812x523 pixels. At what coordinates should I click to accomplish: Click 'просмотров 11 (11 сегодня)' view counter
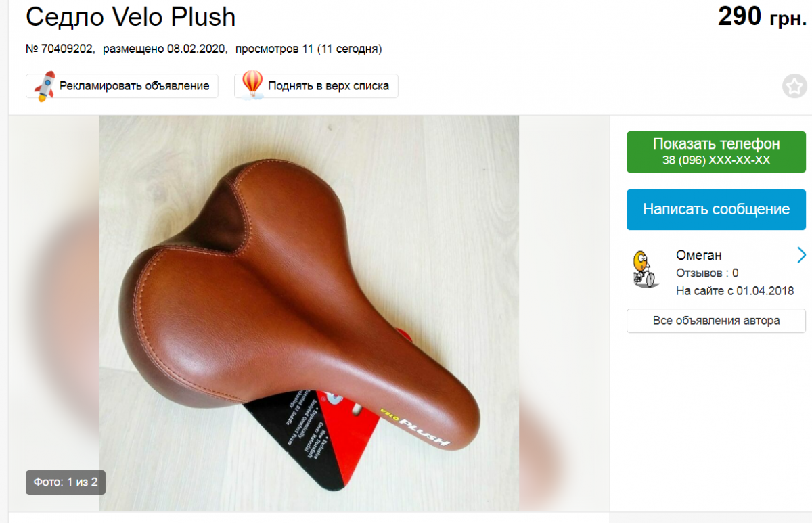[313, 49]
